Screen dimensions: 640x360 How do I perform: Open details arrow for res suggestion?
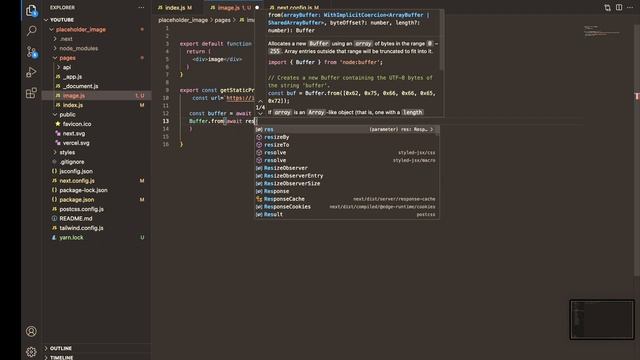pyautogui.click(x=432, y=129)
